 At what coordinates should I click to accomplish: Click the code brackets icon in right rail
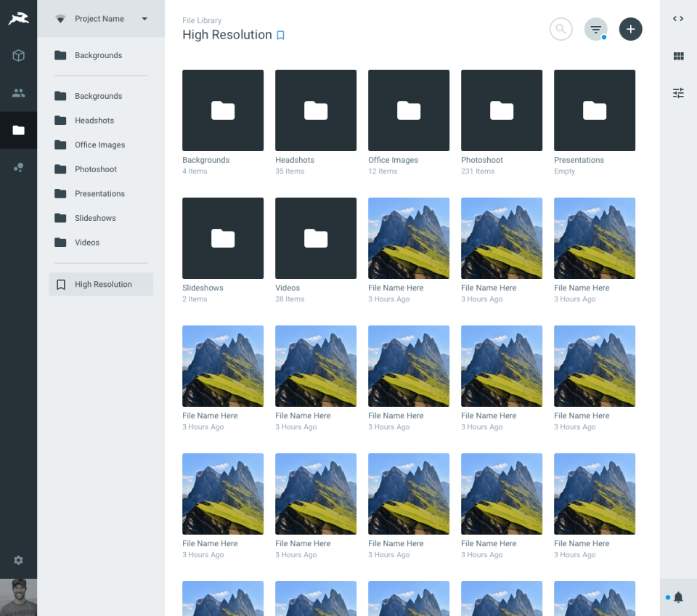pos(678,19)
